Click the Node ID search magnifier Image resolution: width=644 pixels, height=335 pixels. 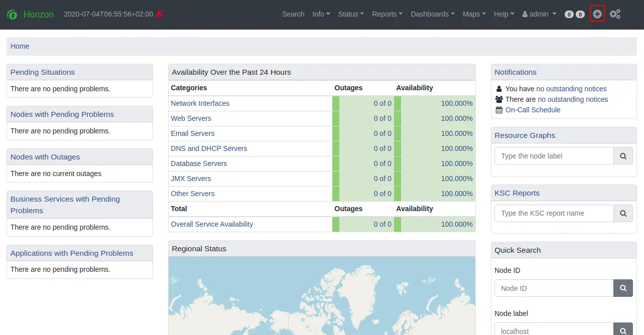tap(623, 288)
